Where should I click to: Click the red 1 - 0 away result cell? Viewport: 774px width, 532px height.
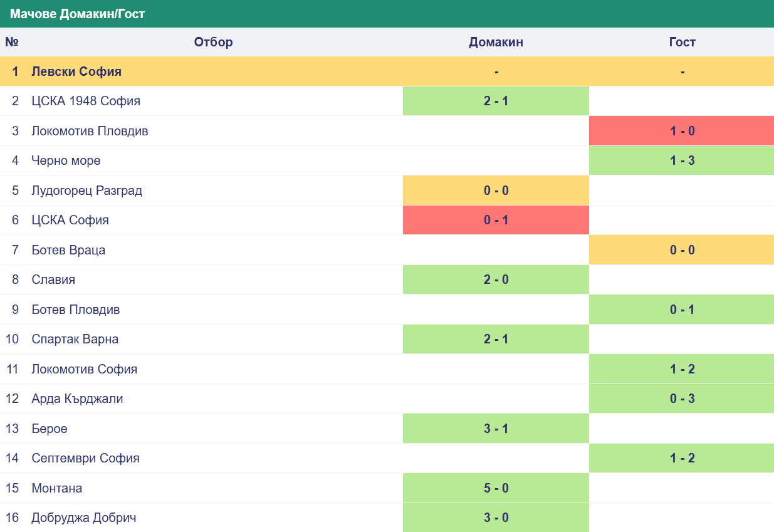tap(682, 131)
